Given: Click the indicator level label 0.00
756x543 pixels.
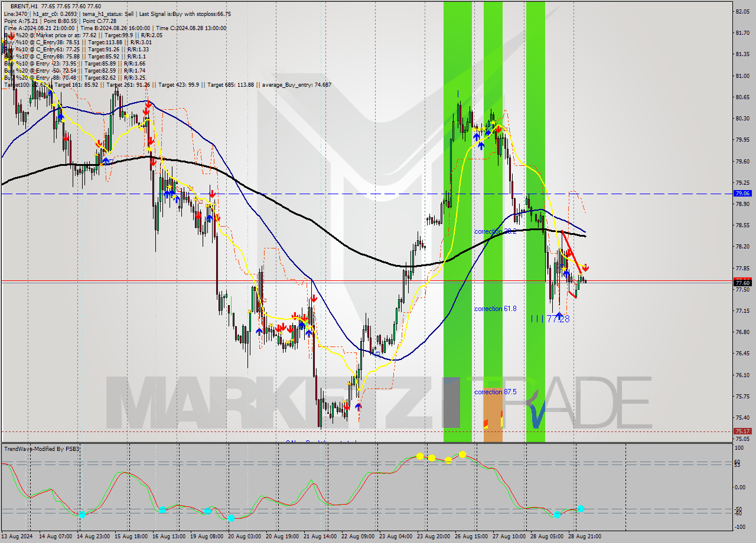Looking at the screenshot, I should point(741,487).
